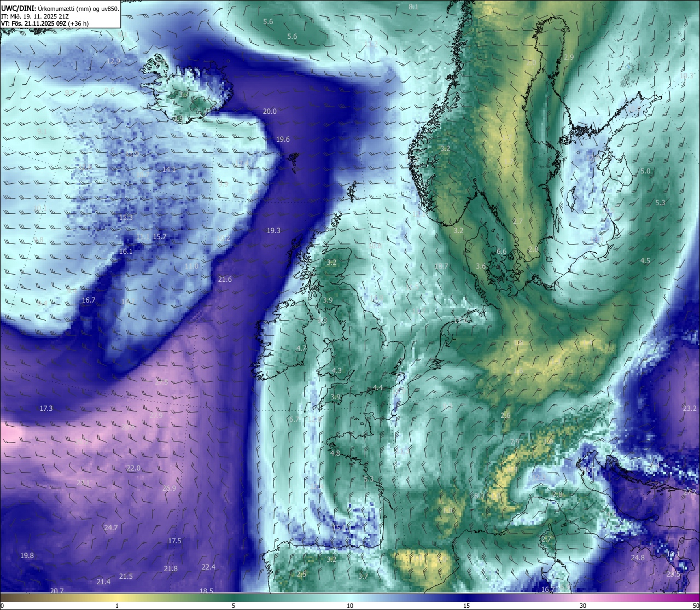This screenshot has height=610, width=700.
Task: Click the 4.5 value label
Action: click(645, 260)
